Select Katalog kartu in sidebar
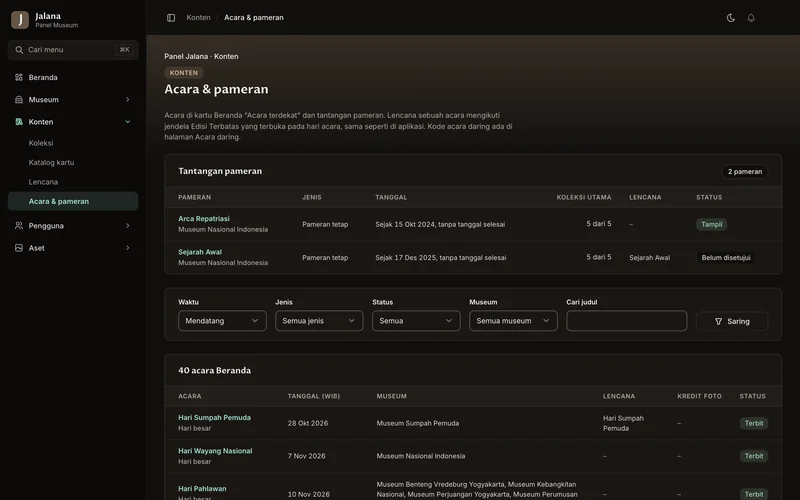Screen dimensions: 800x500 point(52,163)
